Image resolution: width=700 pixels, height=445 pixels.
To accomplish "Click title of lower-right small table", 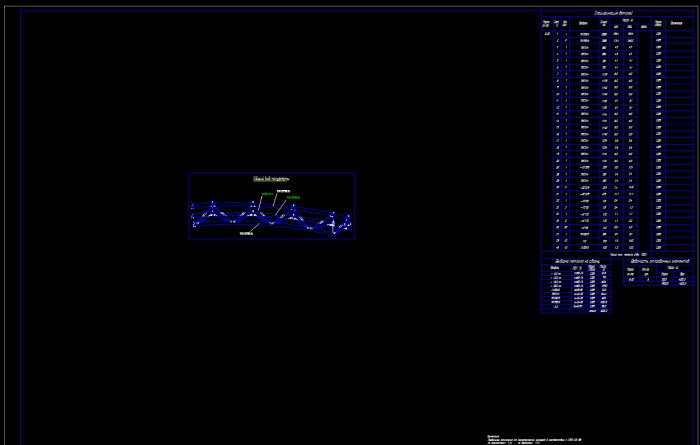I will (660, 261).
